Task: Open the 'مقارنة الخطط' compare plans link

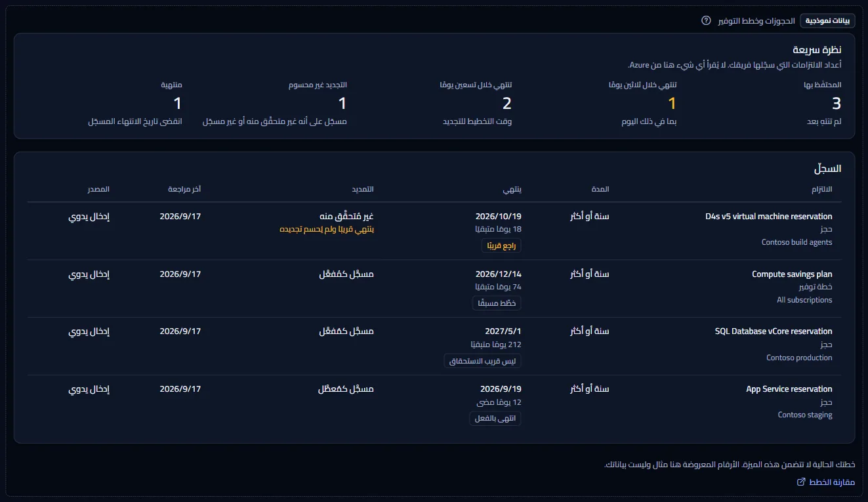Action: pyautogui.click(x=825, y=482)
